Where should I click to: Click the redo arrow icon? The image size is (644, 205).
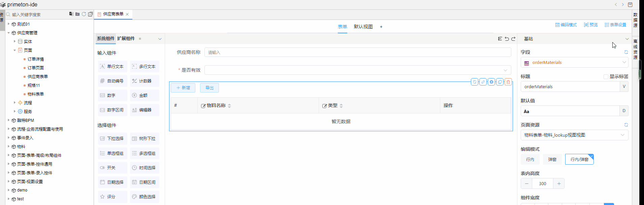(x=513, y=39)
